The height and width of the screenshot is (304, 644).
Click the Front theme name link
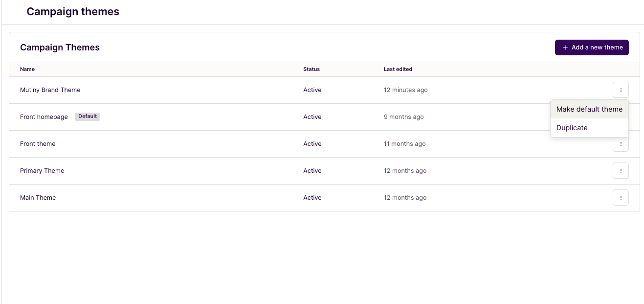(x=38, y=143)
